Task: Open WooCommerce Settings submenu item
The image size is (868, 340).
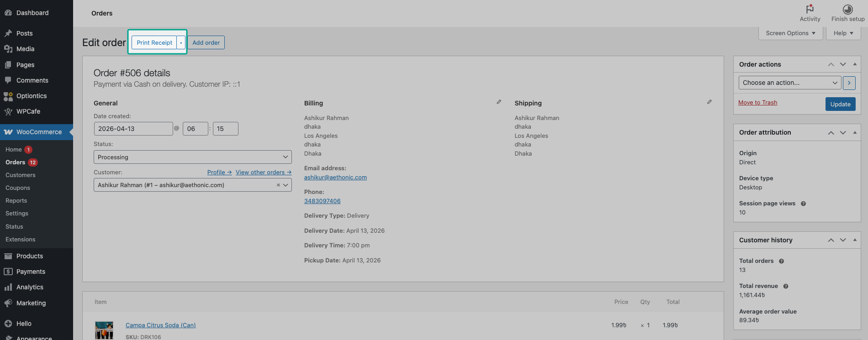Action: (x=17, y=213)
